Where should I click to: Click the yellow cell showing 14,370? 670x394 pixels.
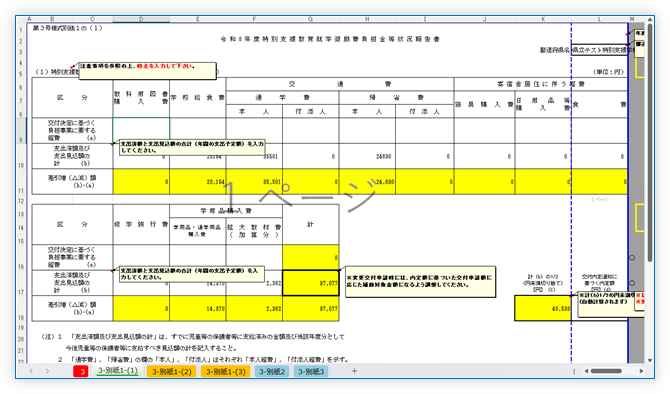(x=198, y=308)
